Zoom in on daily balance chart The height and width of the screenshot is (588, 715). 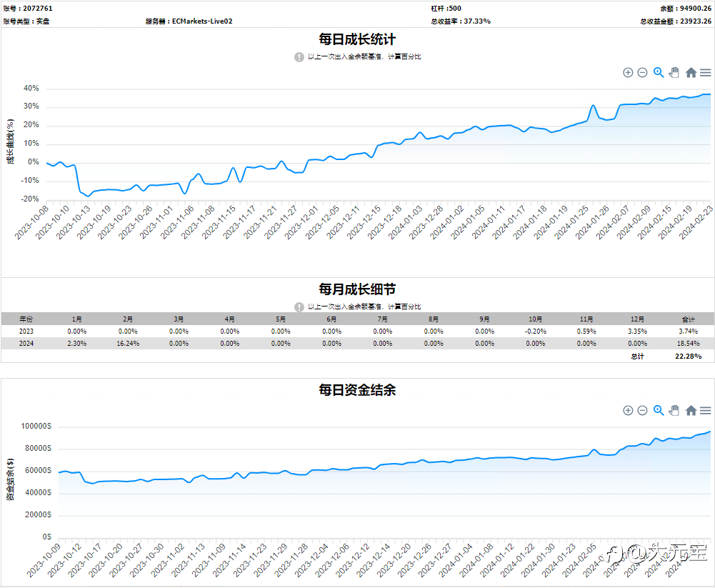pyautogui.click(x=628, y=411)
